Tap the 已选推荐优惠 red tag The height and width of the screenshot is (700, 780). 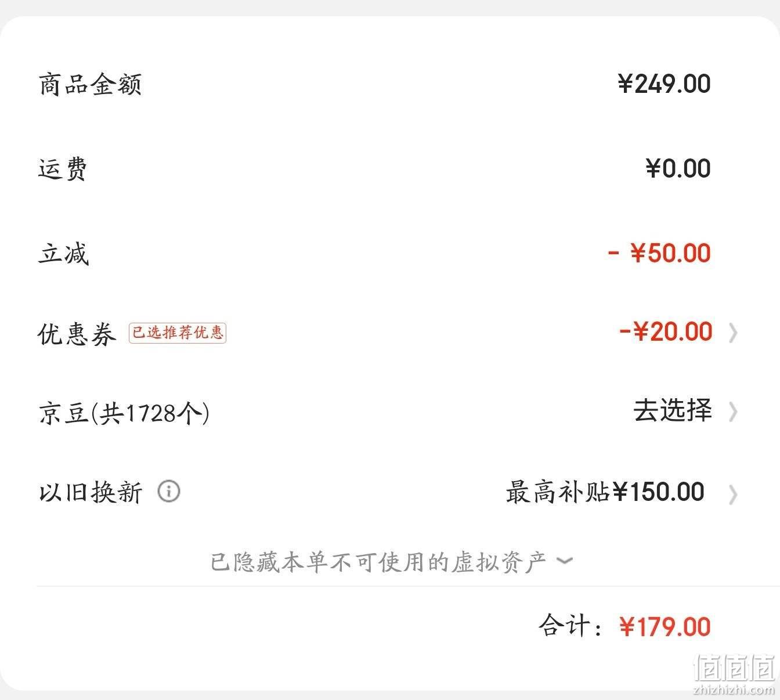coord(178,333)
